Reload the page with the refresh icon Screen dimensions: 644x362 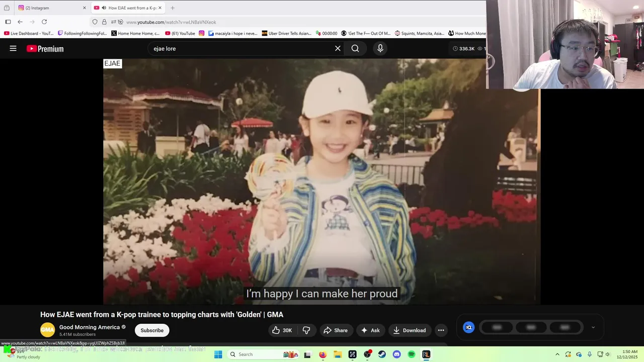(44, 22)
